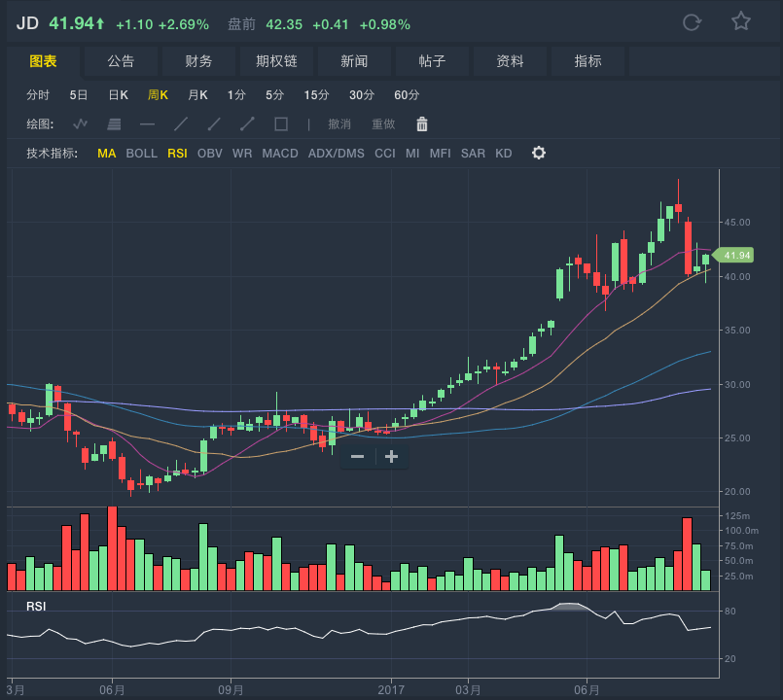Open the 财务 financials tab
This screenshot has height=700, width=783.
198,61
